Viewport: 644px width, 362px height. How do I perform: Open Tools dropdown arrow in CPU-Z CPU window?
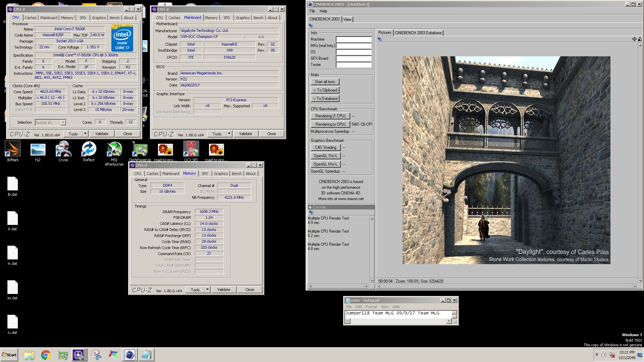pyautogui.click(x=85, y=134)
